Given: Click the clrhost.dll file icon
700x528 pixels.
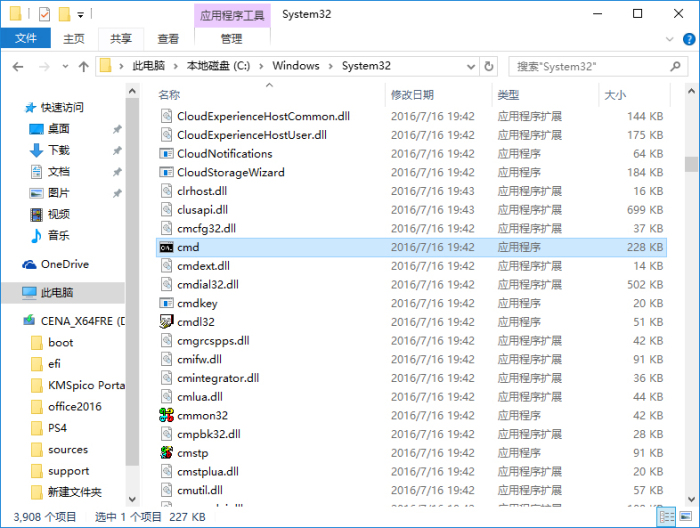Looking at the screenshot, I should pyautogui.click(x=166, y=191).
